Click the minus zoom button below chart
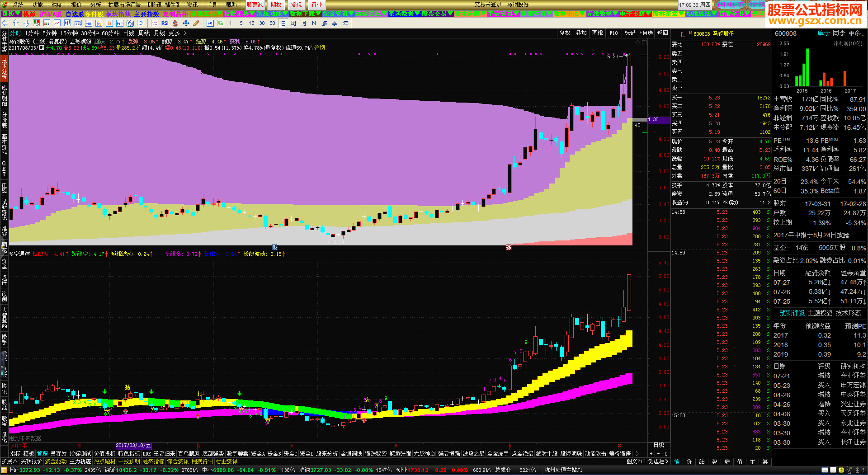Viewport: 868px width, 475px height. click(x=658, y=453)
